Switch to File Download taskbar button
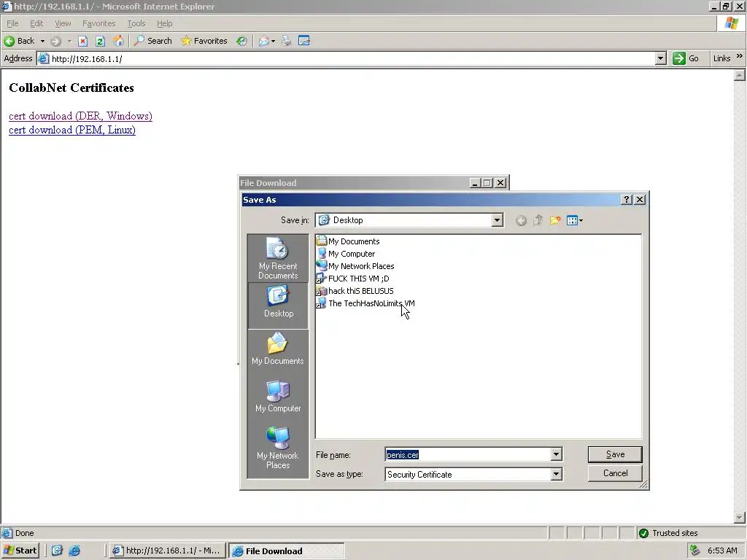The height and width of the screenshot is (560, 747). point(286,551)
